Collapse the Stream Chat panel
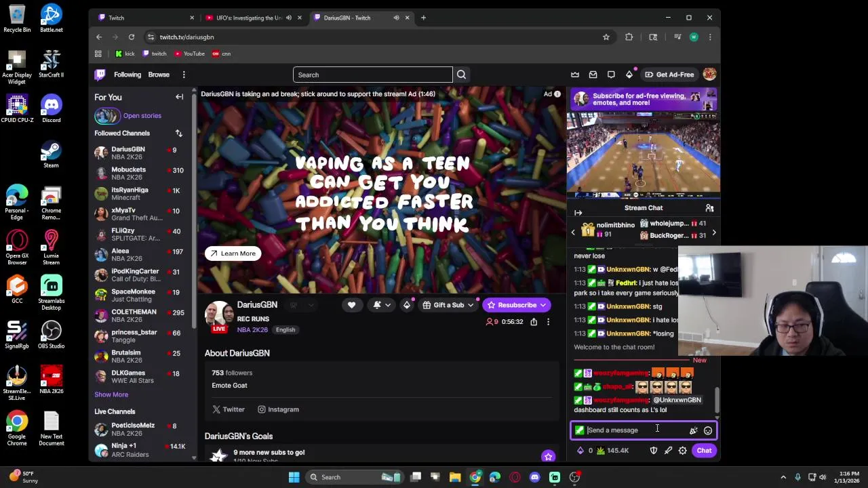The image size is (868, 488). tap(578, 213)
